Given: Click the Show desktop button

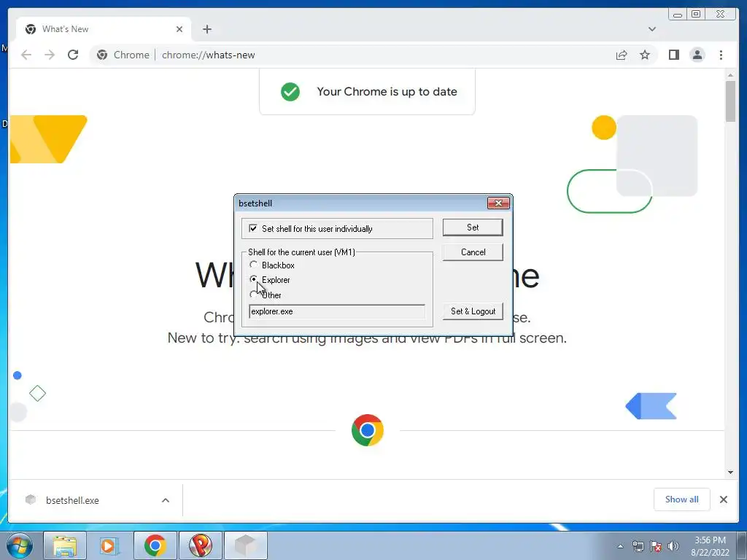Looking at the screenshot, I should coord(742,546).
